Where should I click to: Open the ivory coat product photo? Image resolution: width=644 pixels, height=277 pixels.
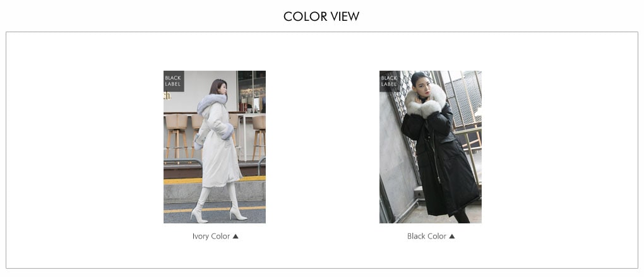215,147
